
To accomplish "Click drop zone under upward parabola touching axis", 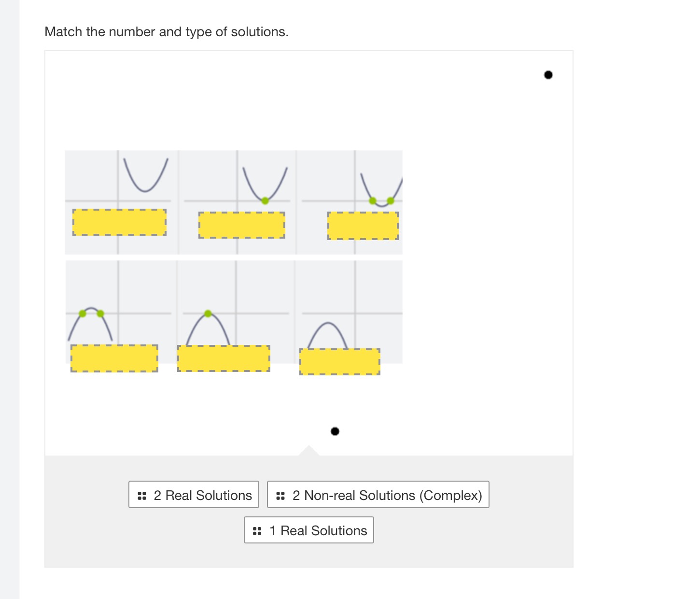I will [x=242, y=225].
